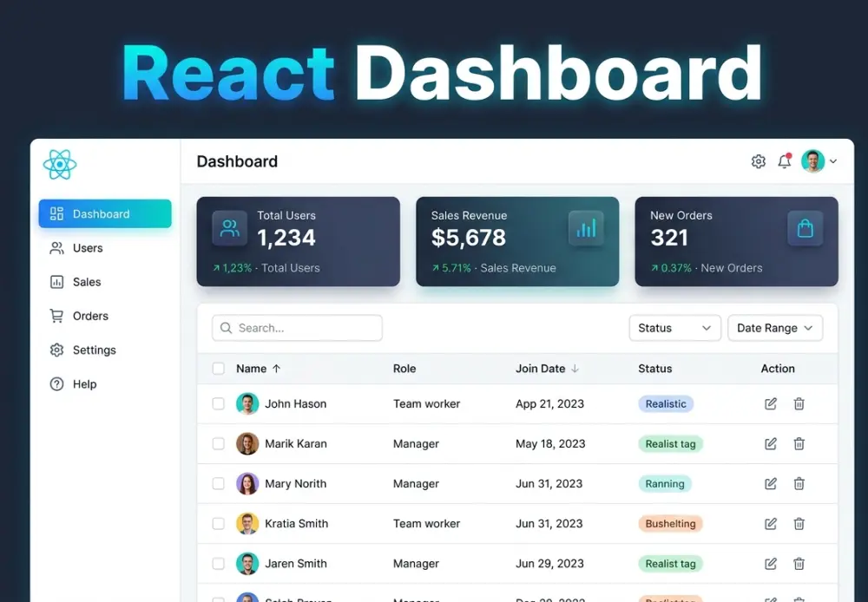Image resolution: width=868 pixels, height=602 pixels.
Task: Open the notifications bell
Action: (785, 161)
